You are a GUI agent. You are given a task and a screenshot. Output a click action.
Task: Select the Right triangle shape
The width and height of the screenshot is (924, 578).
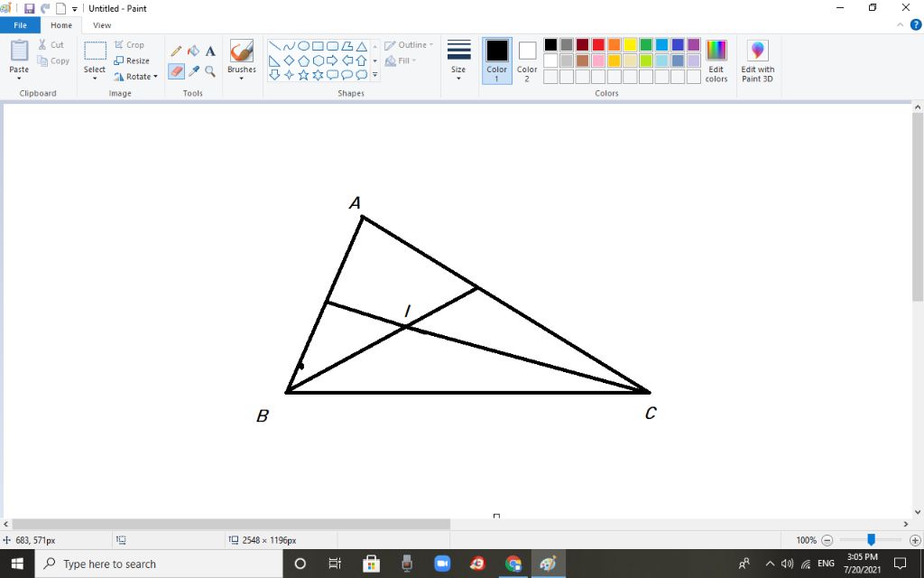[x=274, y=61]
